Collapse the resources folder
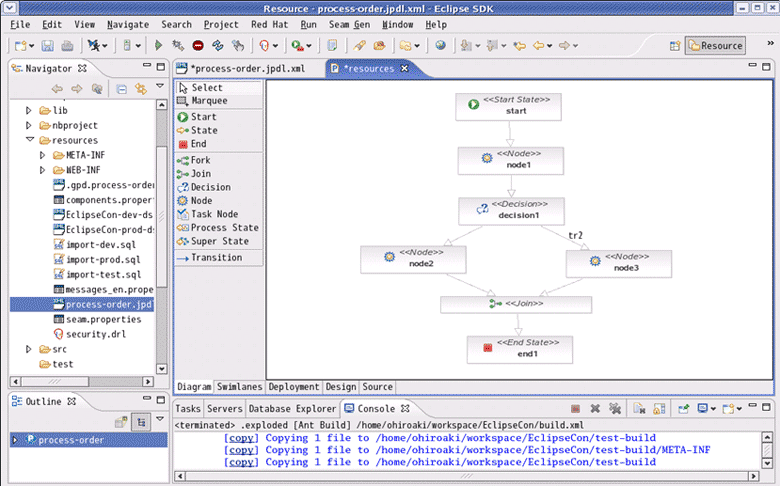The height and width of the screenshot is (486, 780). (x=29, y=140)
